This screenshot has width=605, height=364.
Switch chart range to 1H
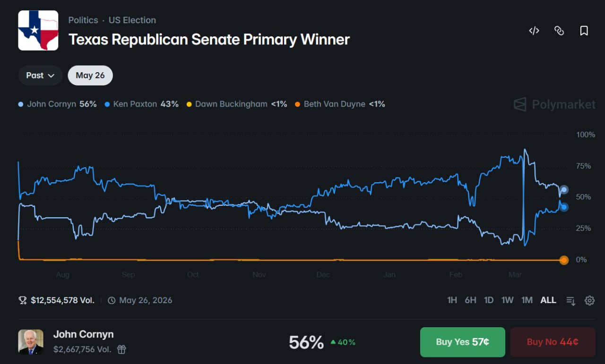[x=452, y=300]
